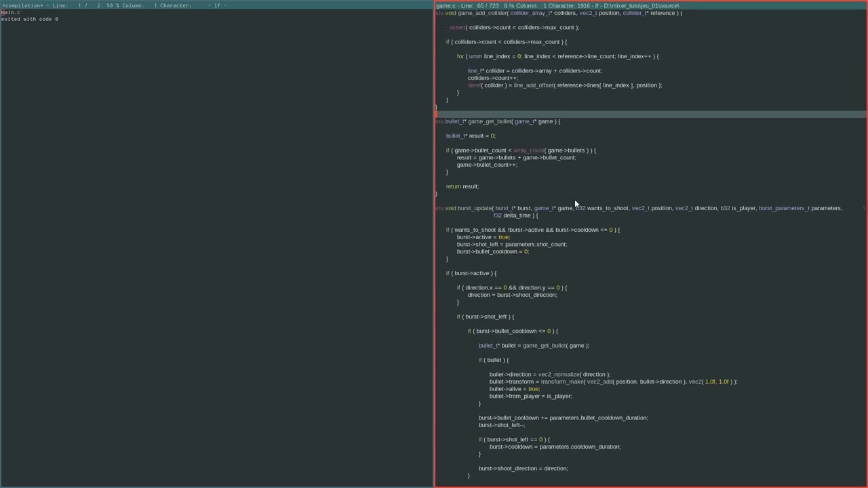This screenshot has height=488, width=868.
Task: Click the game_get_bullet function definition name
Action: (490, 121)
